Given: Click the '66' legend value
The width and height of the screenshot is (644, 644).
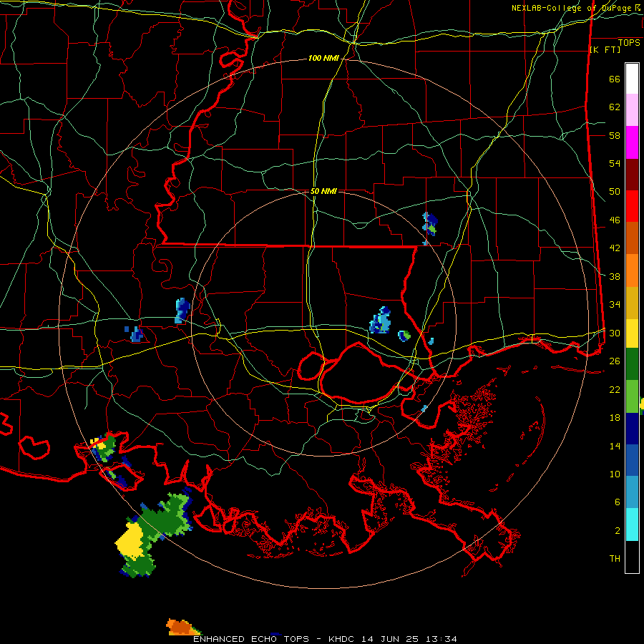Looking at the screenshot, I should (x=615, y=79).
